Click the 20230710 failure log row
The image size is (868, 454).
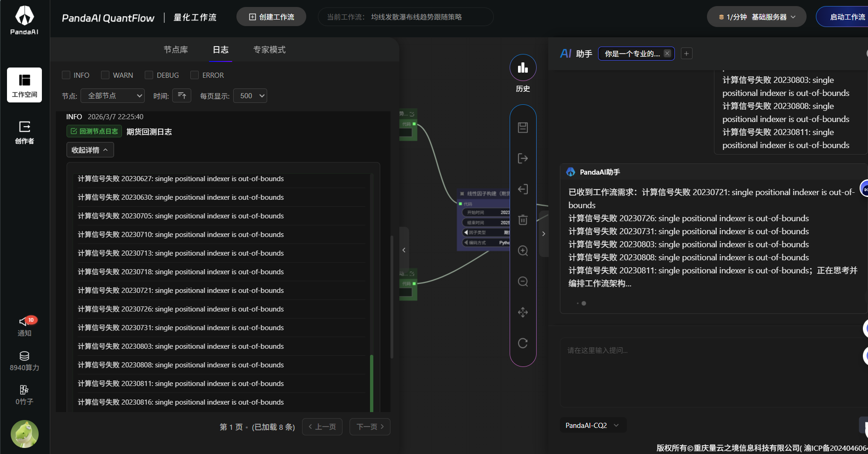pyautogui.click(x=221, y=235)
